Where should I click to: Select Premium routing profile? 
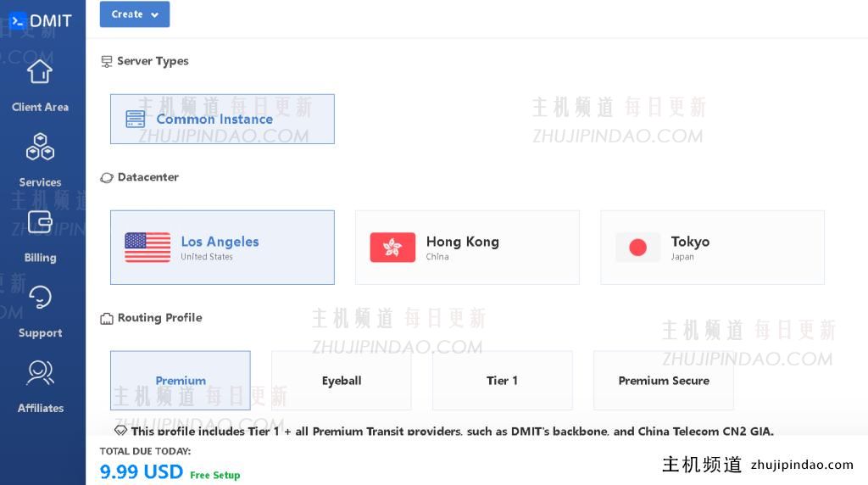(x=181, y=381)
